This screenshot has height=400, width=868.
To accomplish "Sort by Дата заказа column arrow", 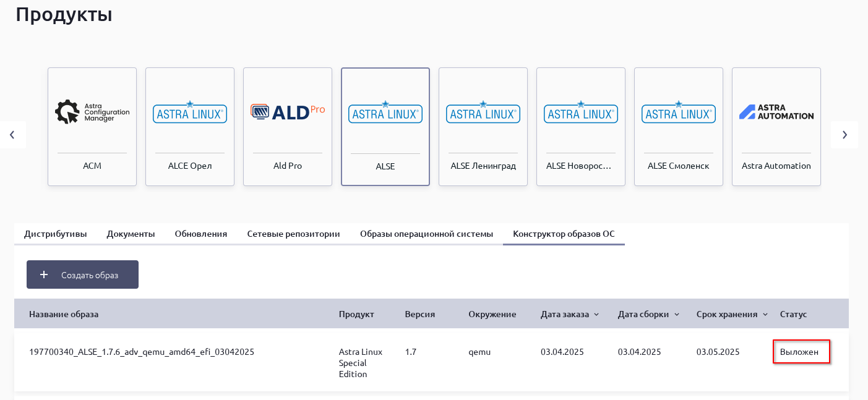I will (x=596, y=315).
